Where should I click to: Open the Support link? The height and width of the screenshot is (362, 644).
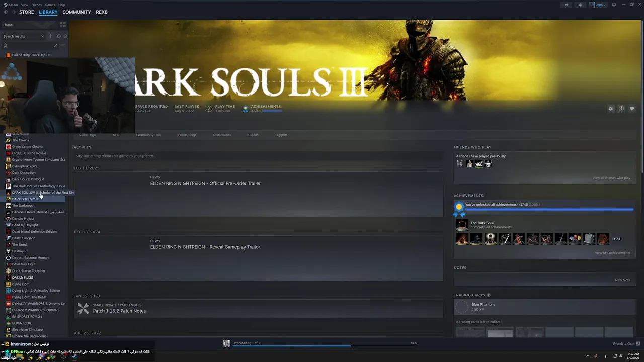pos(281,135)
